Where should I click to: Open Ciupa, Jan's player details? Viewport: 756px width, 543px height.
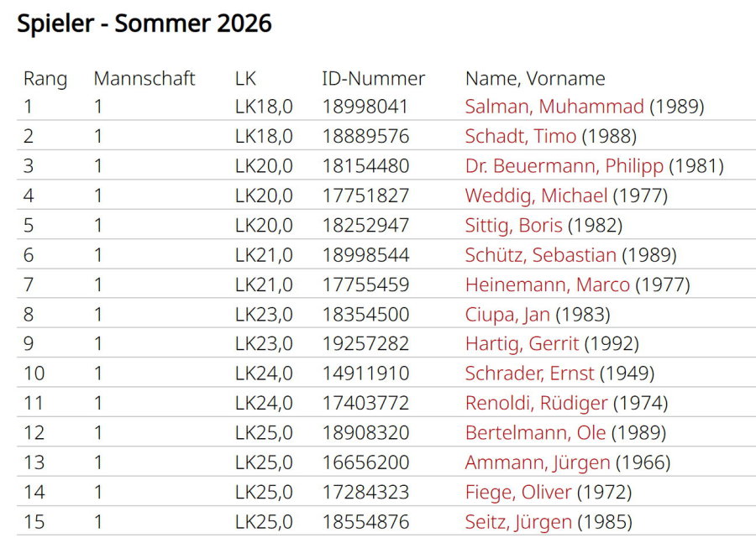pyautogui.click(x=507, y=315)
